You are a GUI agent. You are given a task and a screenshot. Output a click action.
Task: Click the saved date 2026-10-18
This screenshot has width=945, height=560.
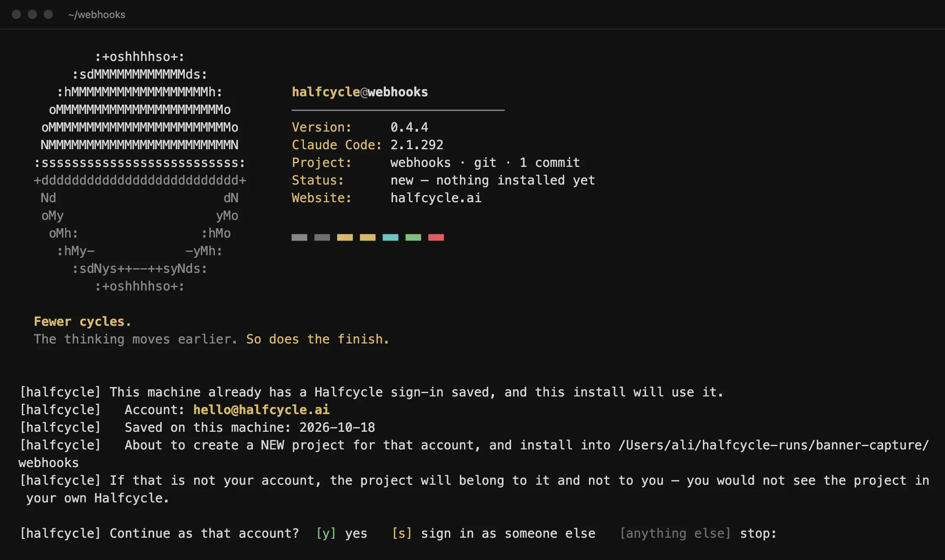click(337, 428)
